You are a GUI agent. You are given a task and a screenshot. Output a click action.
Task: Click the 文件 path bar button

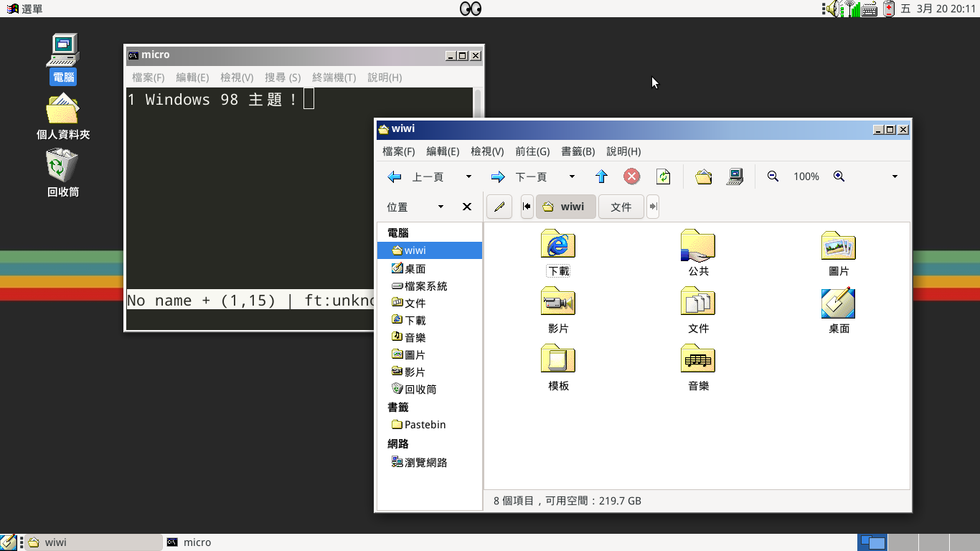(621, 207)
